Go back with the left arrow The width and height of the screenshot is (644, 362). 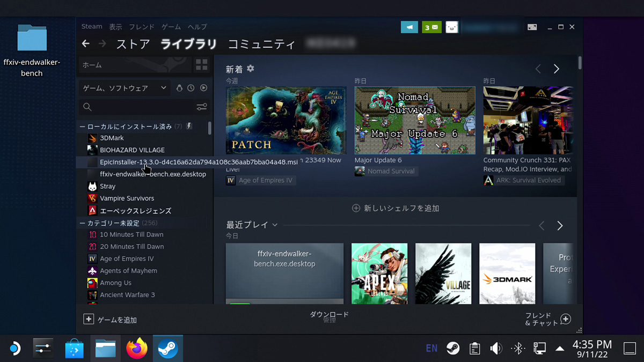click(x=86, y=43)
